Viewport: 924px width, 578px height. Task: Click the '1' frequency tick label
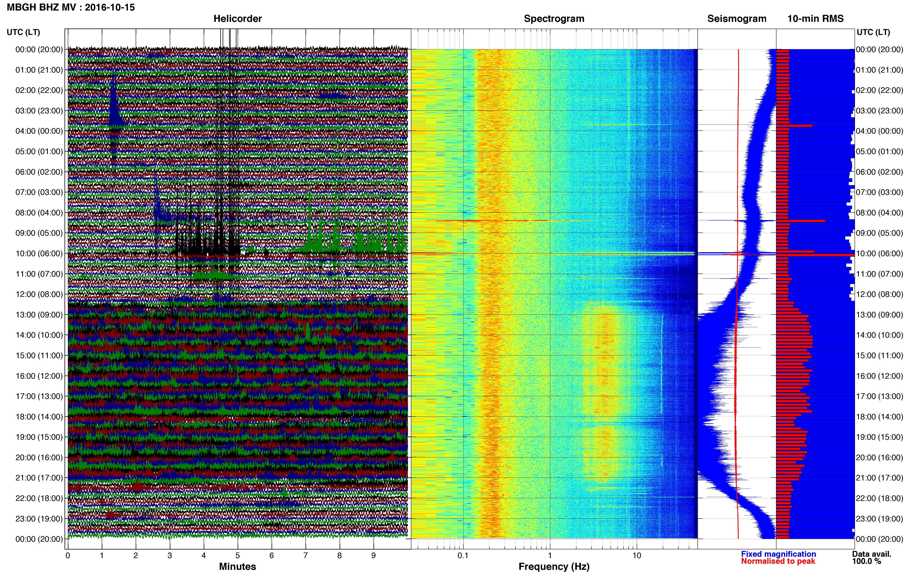coord(550,555)
